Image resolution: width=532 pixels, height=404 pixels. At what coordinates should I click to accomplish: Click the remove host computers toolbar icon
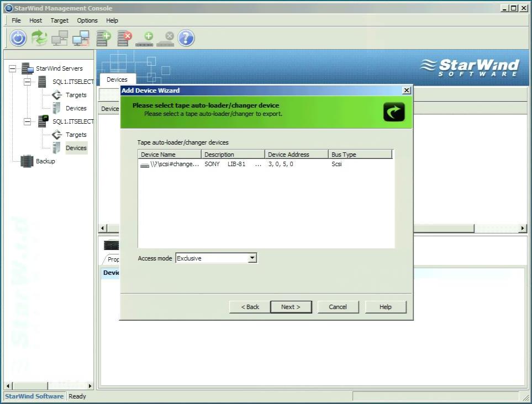(81, 38)
